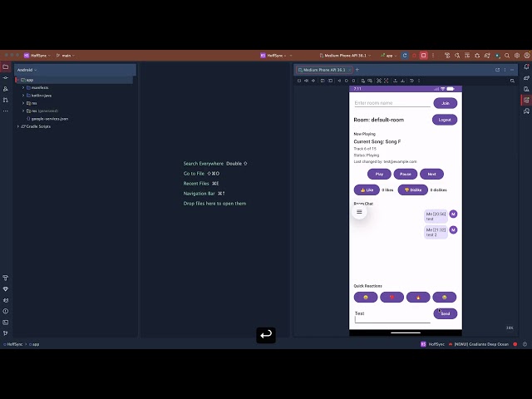
Task: Expand the res (generated) folder
Action: (x=23, y=111)
